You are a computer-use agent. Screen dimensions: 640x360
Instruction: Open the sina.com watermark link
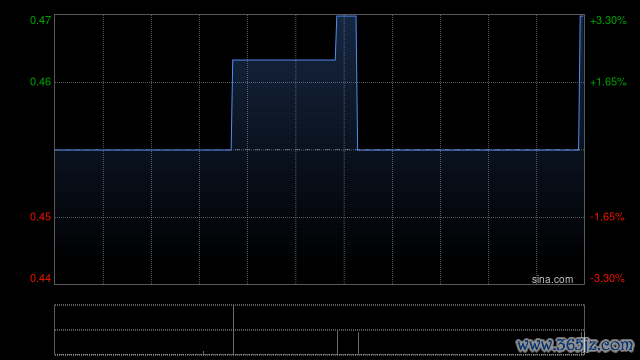tap(552, 280)
